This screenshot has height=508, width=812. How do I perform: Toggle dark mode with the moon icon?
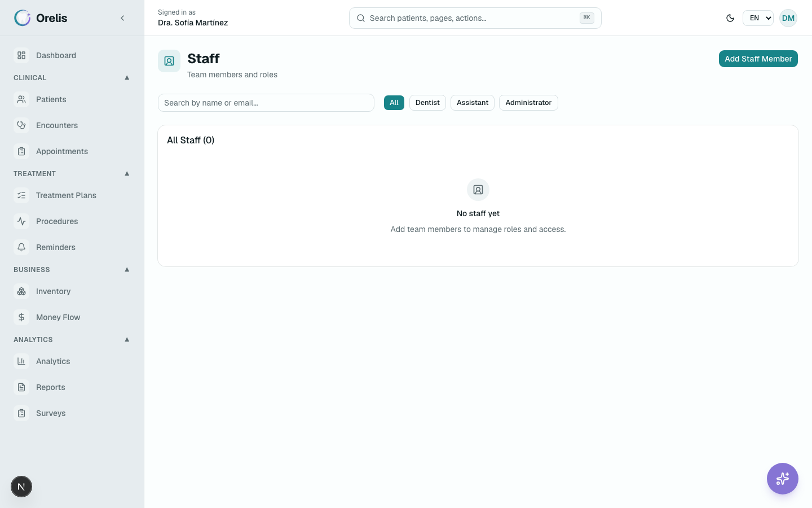pos(730,18)
